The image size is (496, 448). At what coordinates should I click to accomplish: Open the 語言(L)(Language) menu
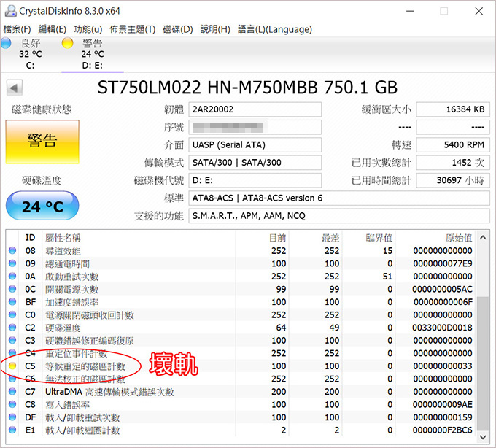tap(275, 29)
